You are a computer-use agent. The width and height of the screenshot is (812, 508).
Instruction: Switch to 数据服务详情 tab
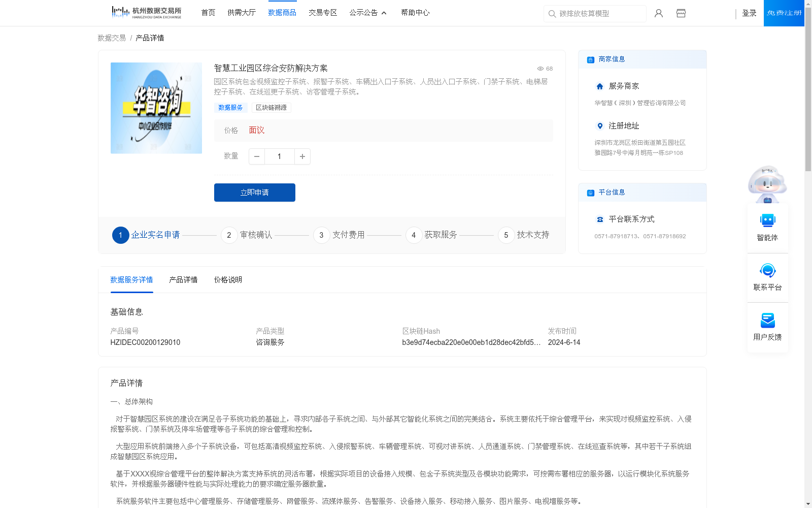click(131, 280)
